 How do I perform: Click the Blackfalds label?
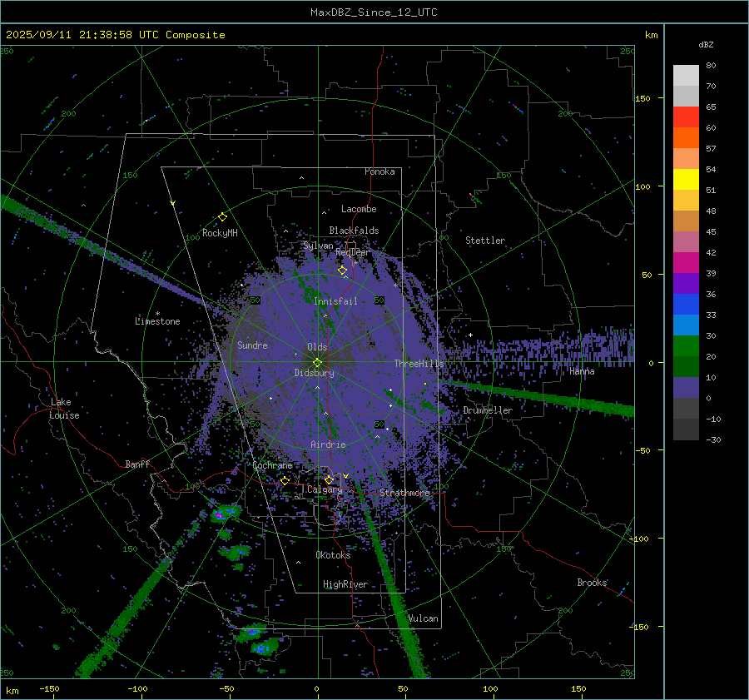point(354,231)
